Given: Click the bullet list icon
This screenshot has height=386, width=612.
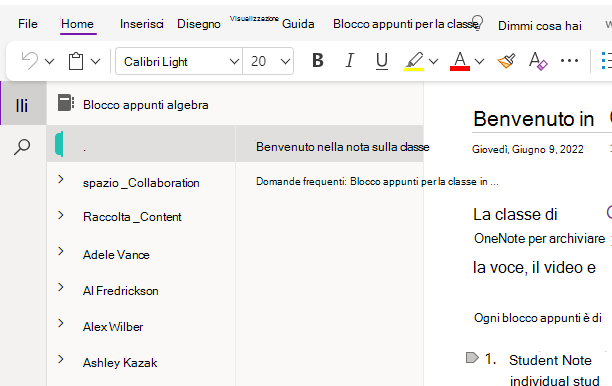Looking at the screenshot, I should tap(606, 61).
